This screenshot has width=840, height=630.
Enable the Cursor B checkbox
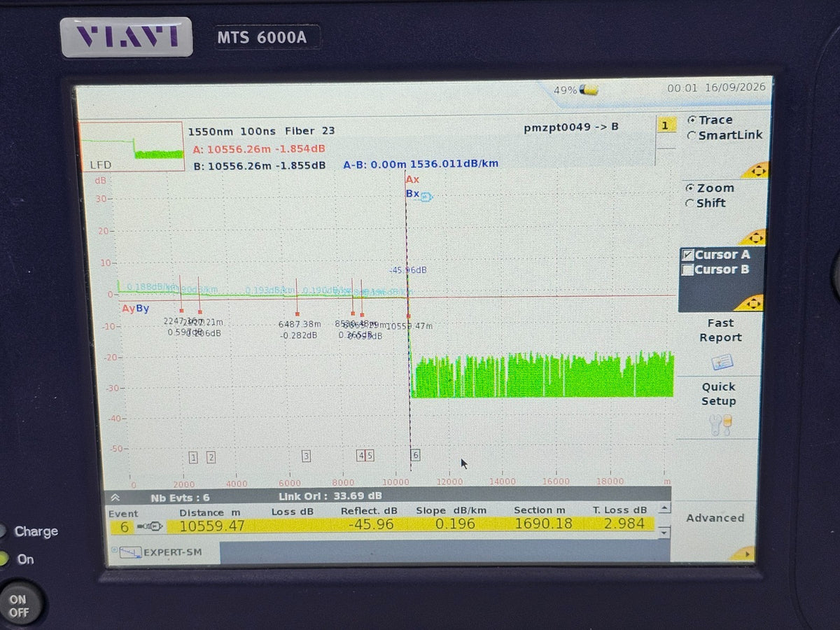click(x=687, y=269)
